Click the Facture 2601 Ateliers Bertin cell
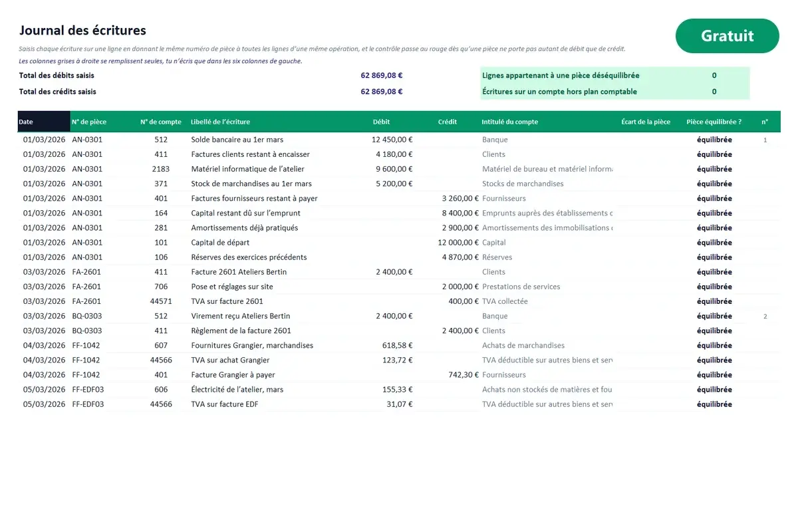Screen dimensions: 798x532 click(x=239, y=271)
